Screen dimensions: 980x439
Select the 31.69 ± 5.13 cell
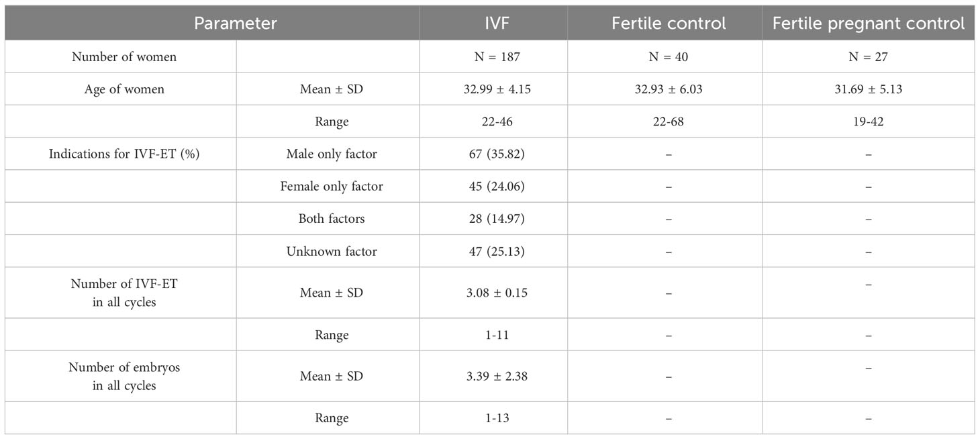pyautogui.click(x=869, y=89)
